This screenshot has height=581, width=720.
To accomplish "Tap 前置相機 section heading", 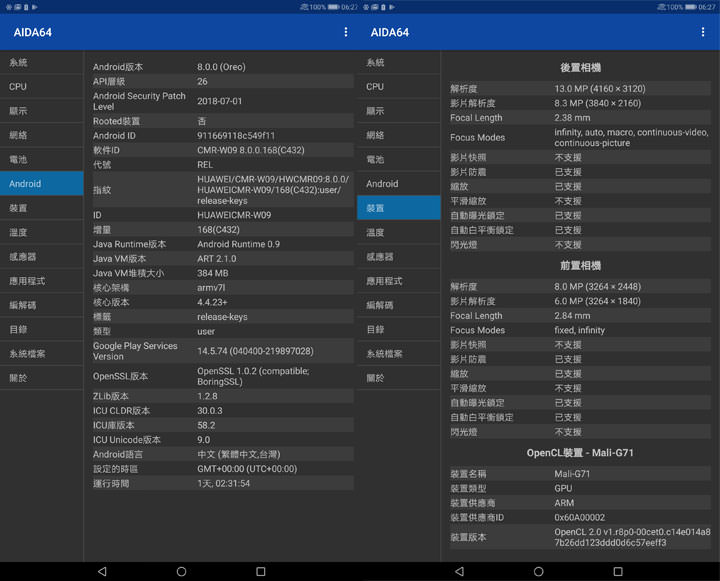I will (580, 265).
